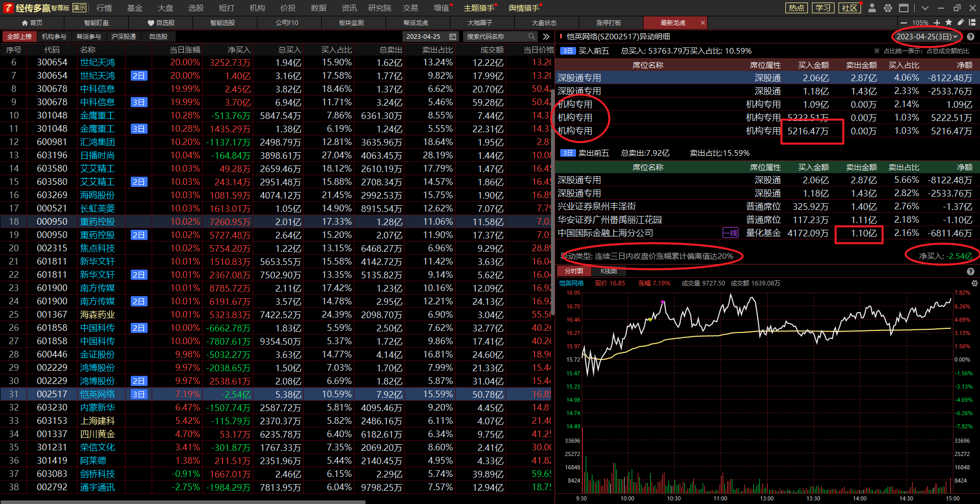980x504 pixels.
Task: Open chart settings gear icon
Action: point(974,283)
